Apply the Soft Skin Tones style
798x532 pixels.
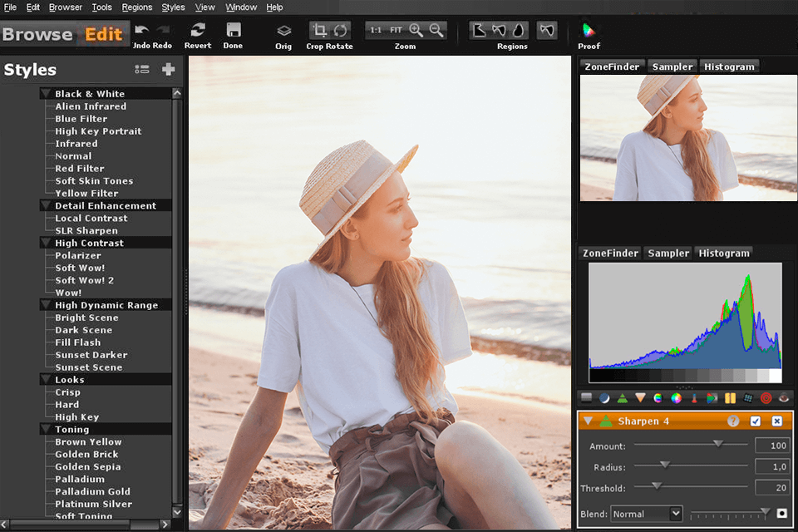(x=94, y=180)
